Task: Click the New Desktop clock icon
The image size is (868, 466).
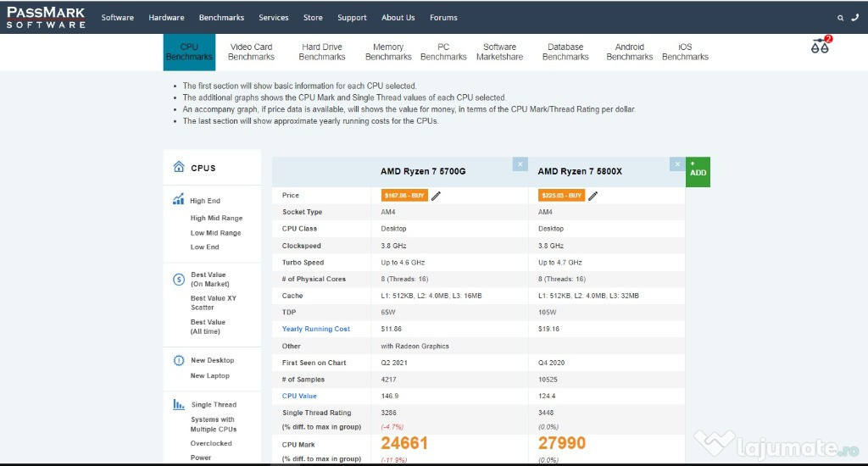Action: click(x=179, y=360)
